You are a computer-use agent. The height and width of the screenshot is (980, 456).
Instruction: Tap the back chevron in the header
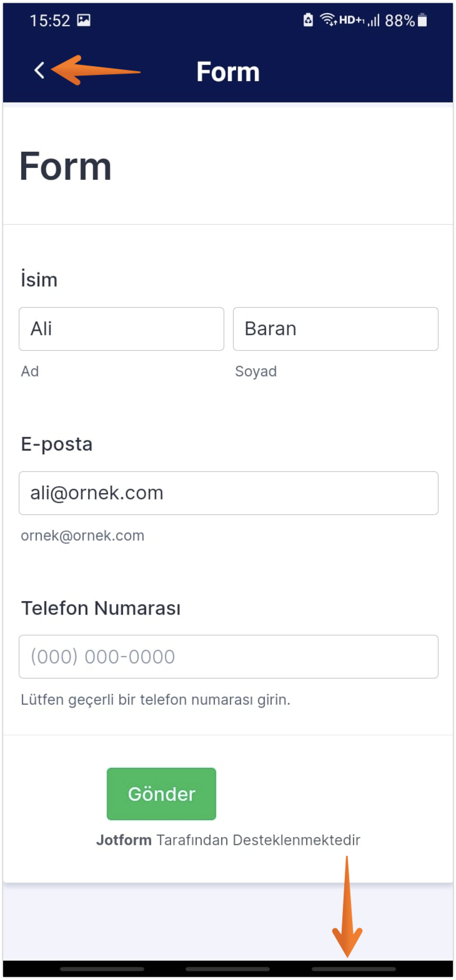39,71
